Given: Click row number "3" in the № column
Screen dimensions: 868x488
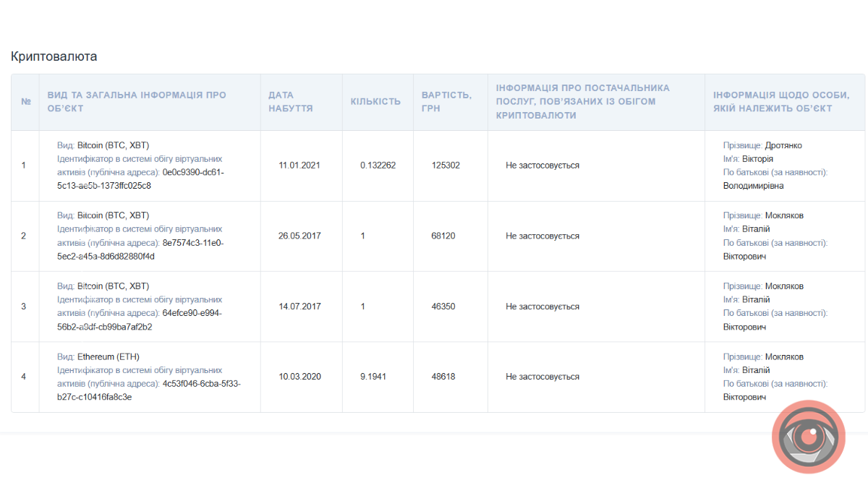Looking at the screenshot, I should click(24, 307).
